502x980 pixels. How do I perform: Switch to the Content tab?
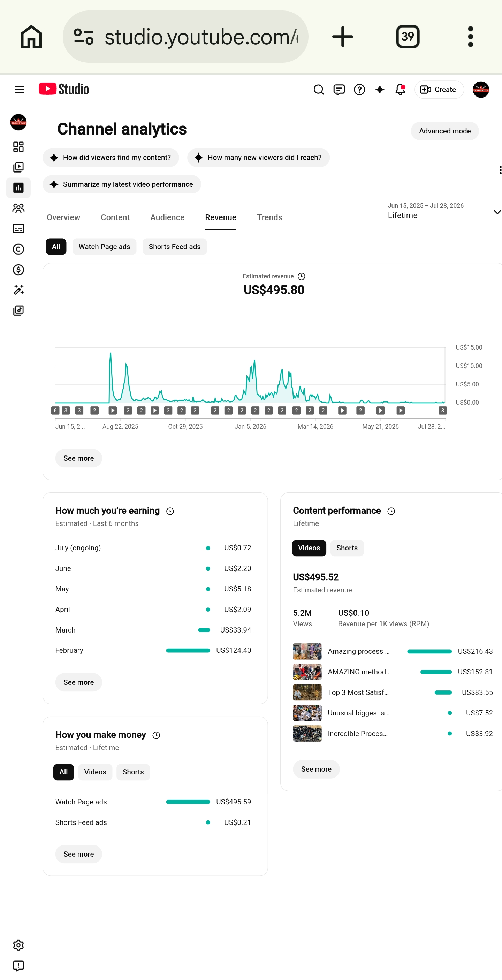115,217
